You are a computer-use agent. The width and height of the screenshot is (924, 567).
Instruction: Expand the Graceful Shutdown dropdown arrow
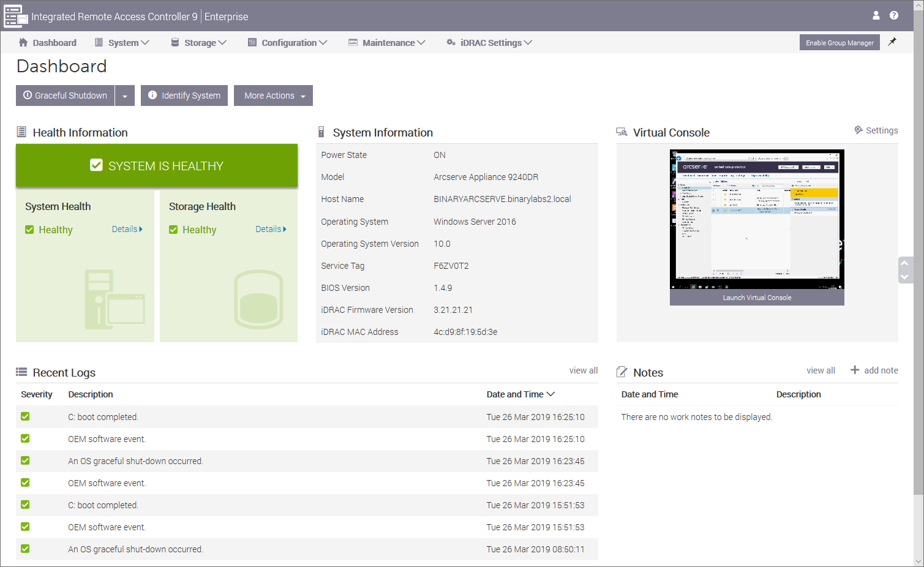click(125, 96)
